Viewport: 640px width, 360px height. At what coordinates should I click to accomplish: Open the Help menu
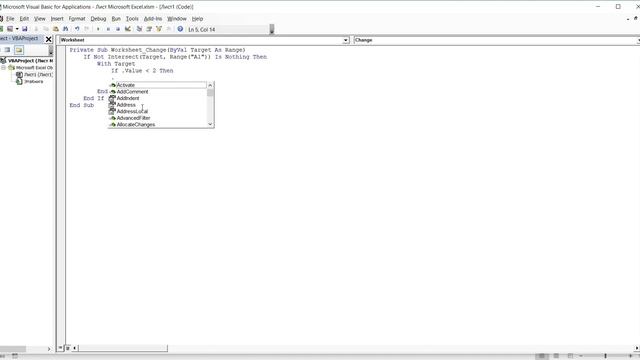tap(197, 19)
